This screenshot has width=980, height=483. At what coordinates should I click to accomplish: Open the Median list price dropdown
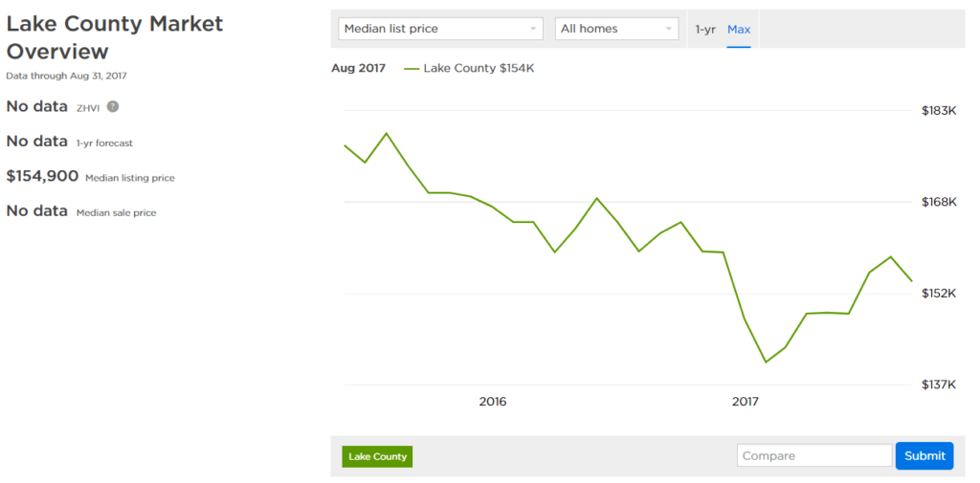[x=440, y=29]
